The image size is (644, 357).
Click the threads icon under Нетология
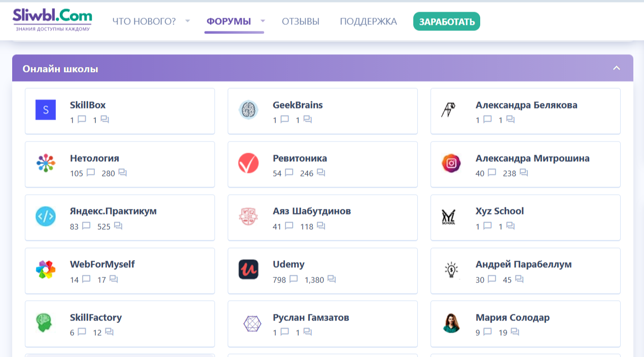tap(91, 173)
